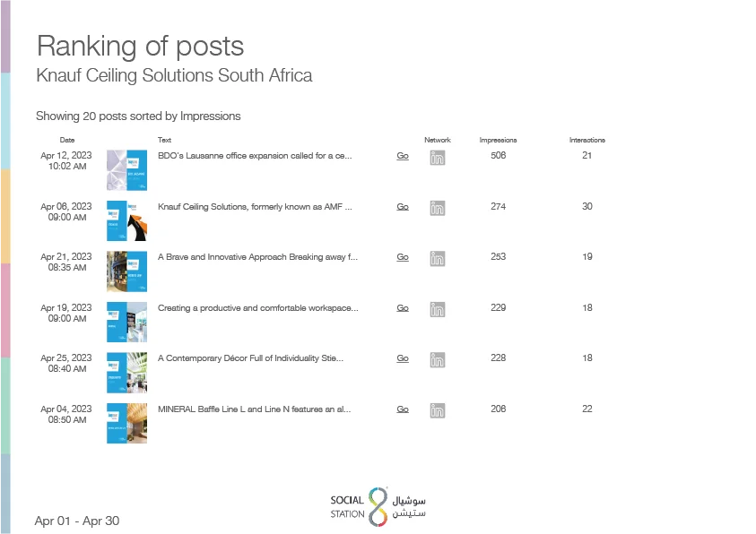
Task: Select the Apr 06 post thumbnail with arrow
Action: (126, 221)
